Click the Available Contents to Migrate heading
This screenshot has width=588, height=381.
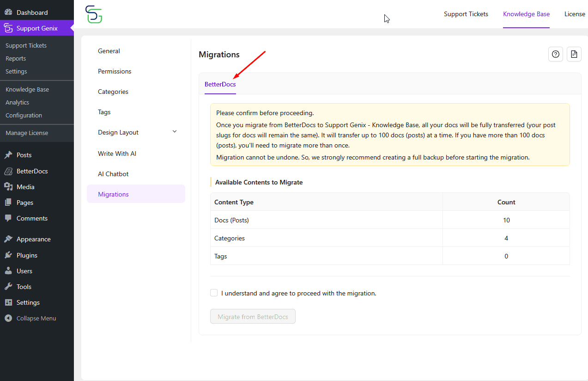pos(259,182)
